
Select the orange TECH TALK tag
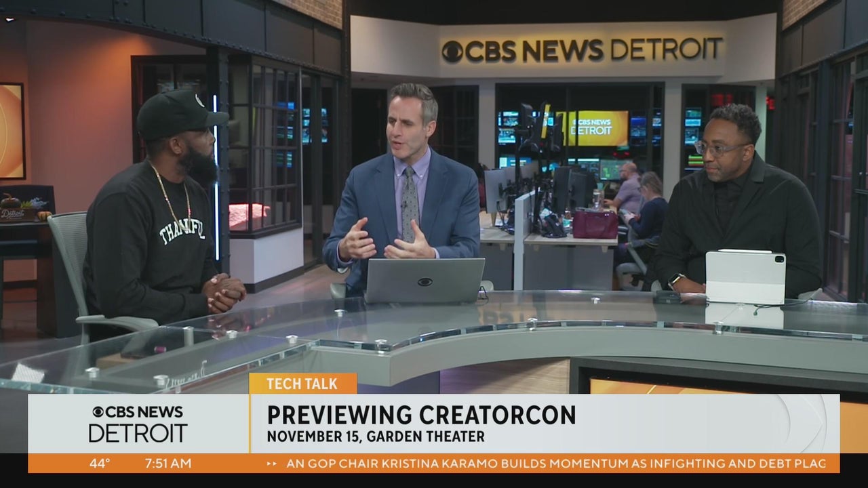point(302,384)
